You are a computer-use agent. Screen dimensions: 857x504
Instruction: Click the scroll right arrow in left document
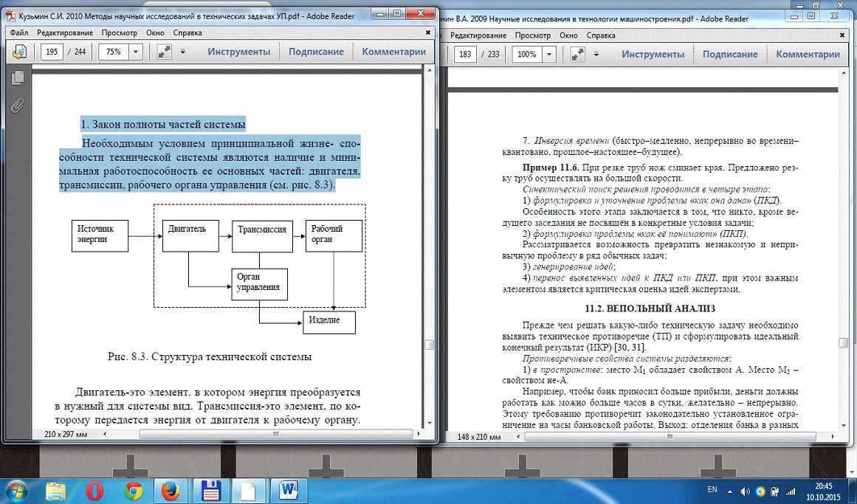(419, 434)
